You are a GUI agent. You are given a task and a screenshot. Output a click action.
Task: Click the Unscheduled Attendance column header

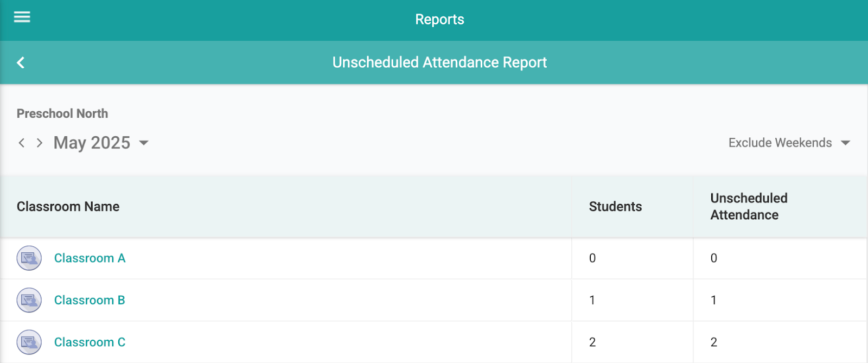(749, 207)
